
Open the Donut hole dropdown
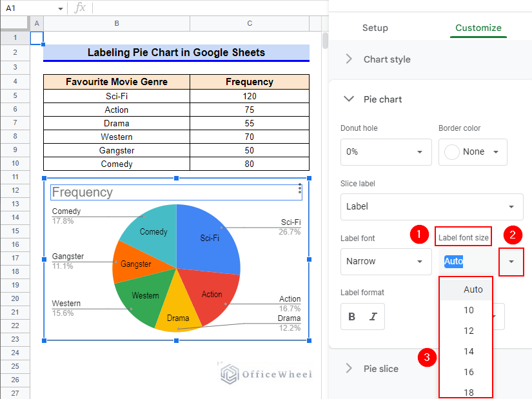pos(386,151)
